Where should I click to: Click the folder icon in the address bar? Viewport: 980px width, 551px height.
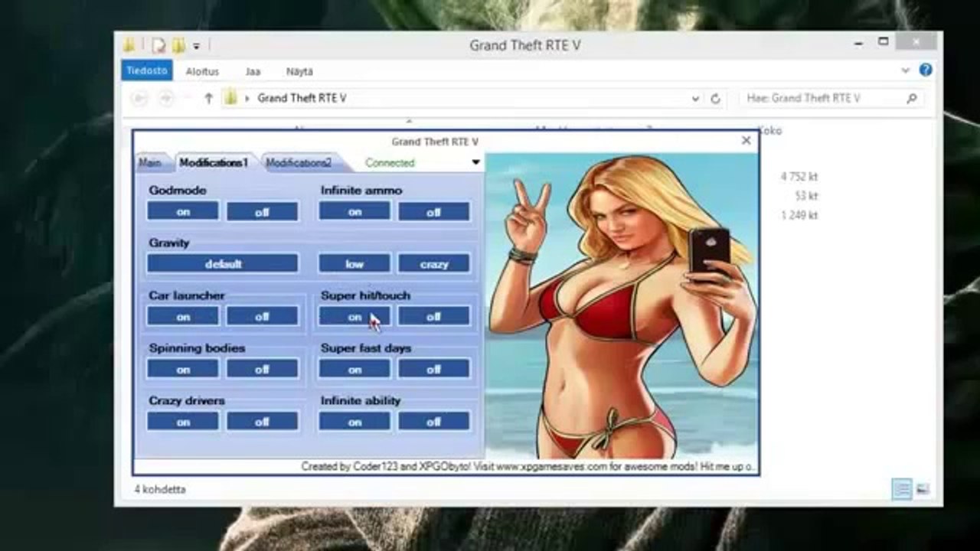(230, 98)
